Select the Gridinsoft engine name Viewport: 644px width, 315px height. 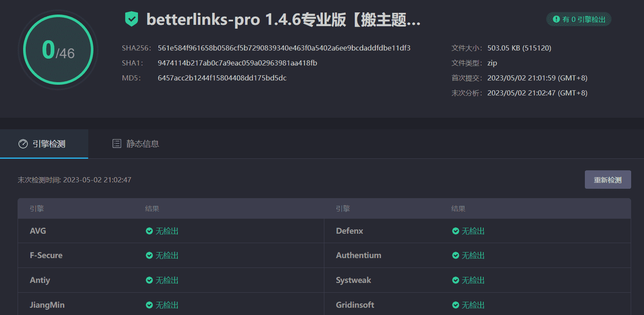click(x=355, y=305)
